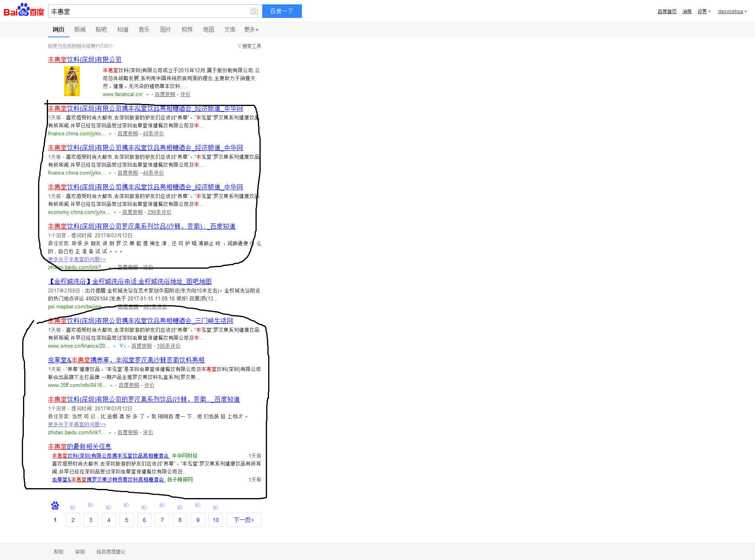
Task: Open 百度快照 for fanatical.cn result
Action: [x=165, y=94]
